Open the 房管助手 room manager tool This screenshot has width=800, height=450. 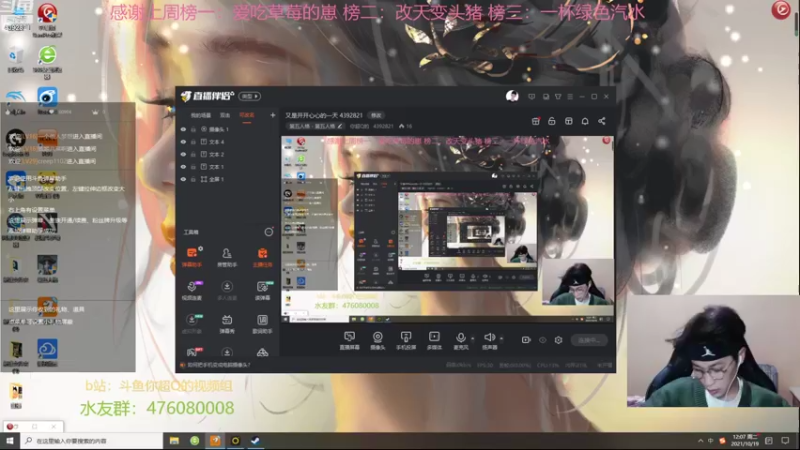(x=227, y=257)
